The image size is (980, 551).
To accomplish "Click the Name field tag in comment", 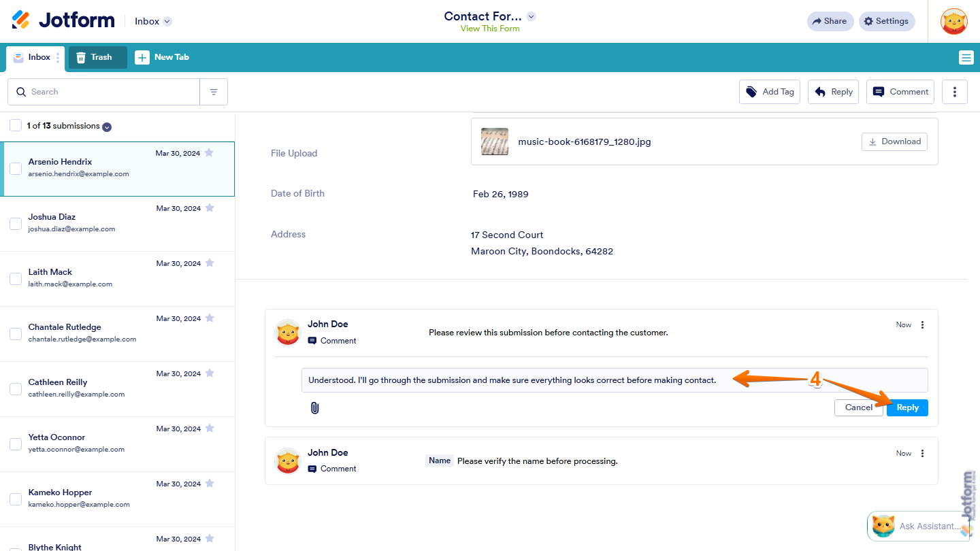I will click(x=440, y=461).
